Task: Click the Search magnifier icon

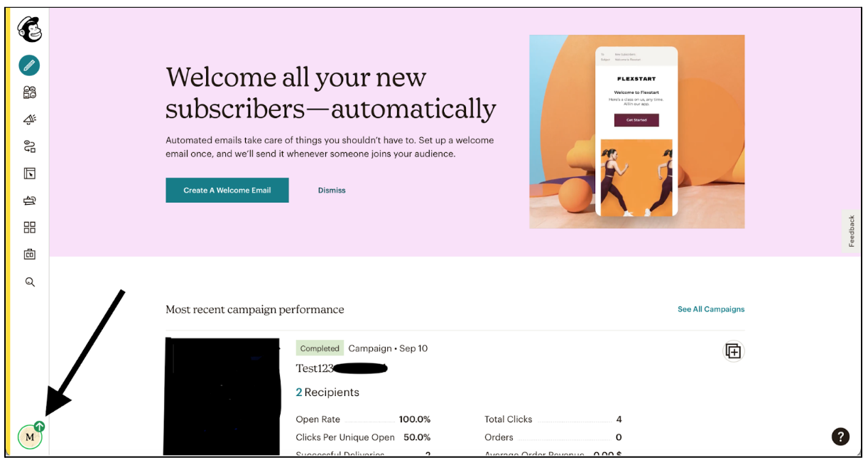Action: pos(30,282)
